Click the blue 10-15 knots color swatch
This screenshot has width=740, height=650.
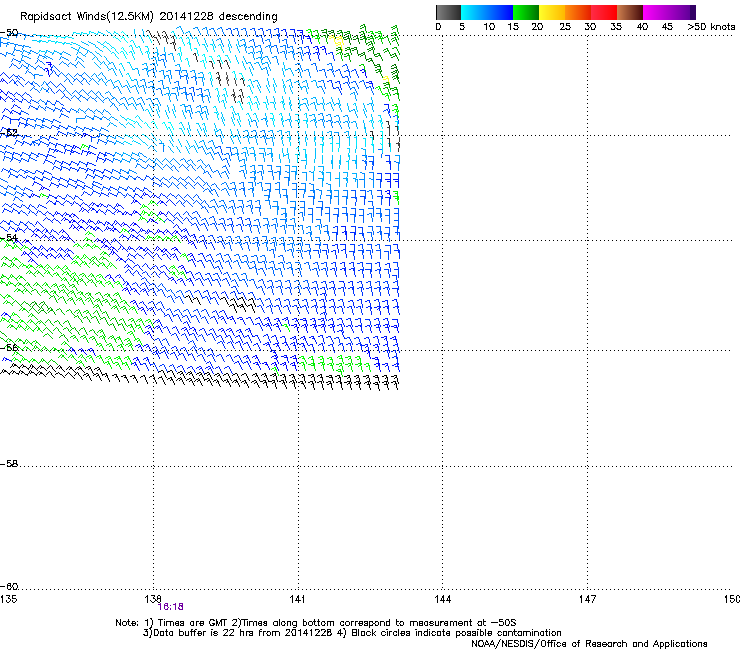point(500,12)
